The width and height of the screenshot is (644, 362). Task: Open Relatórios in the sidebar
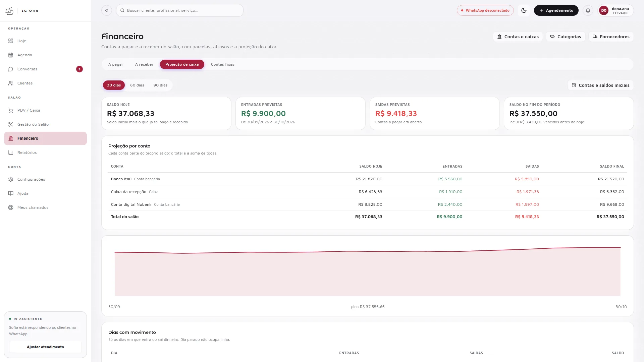pyautogui.click(x=45, y=153)
